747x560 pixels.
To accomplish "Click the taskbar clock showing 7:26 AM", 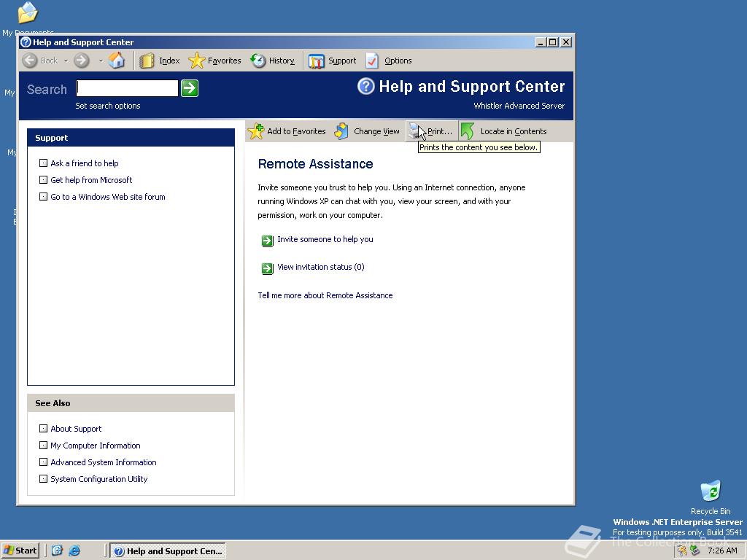I will pyautogui.click(x=722, y=551).
